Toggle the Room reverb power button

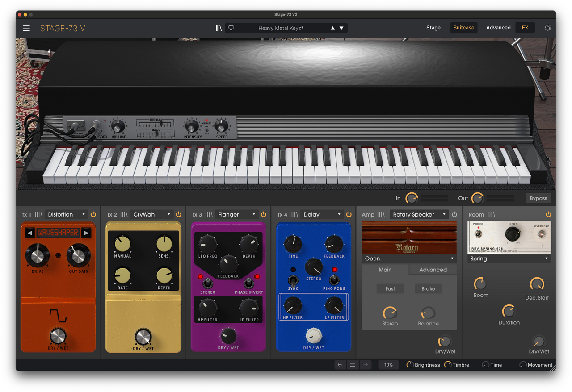[548, 215]
